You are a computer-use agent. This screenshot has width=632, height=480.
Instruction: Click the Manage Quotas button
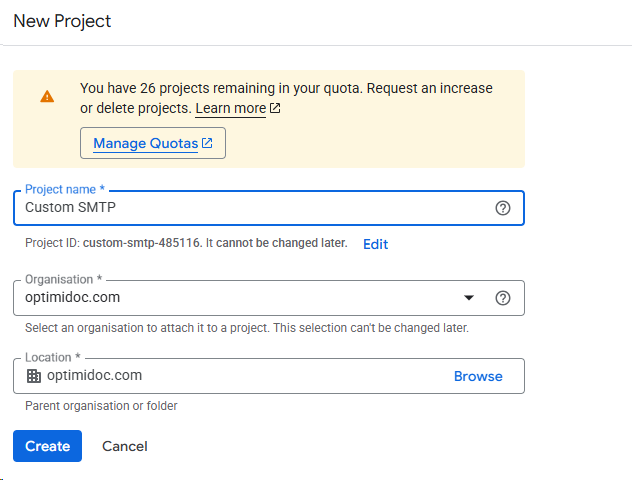pos(152,143)
